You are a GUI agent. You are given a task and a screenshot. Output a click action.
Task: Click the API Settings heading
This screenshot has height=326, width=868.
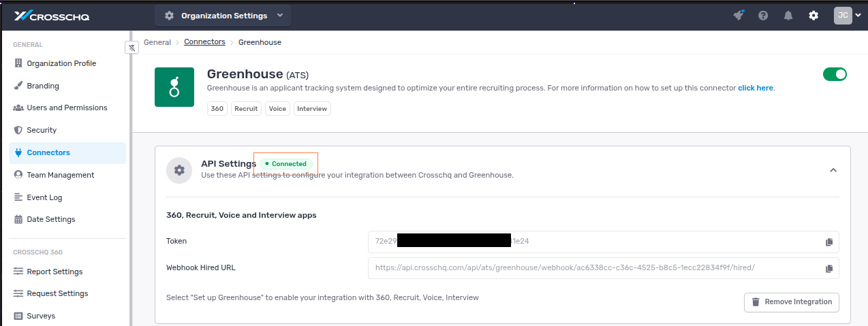coord(228,163)
